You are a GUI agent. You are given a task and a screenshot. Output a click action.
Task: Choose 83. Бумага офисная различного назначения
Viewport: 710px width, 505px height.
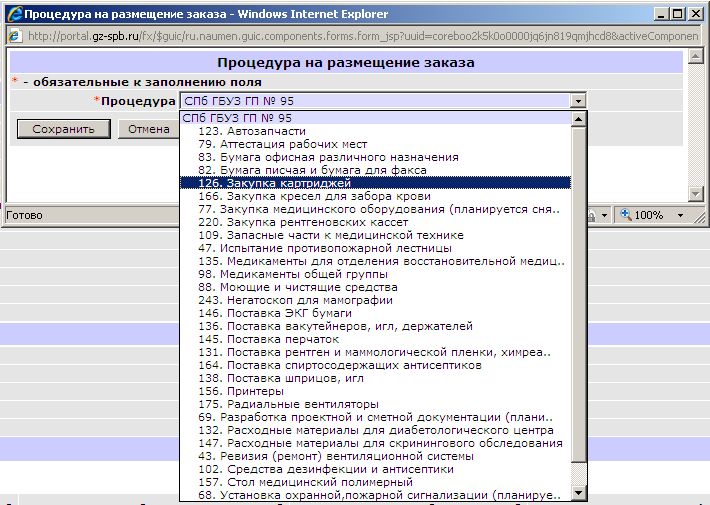pyautogui.click(x=375, y=157)
